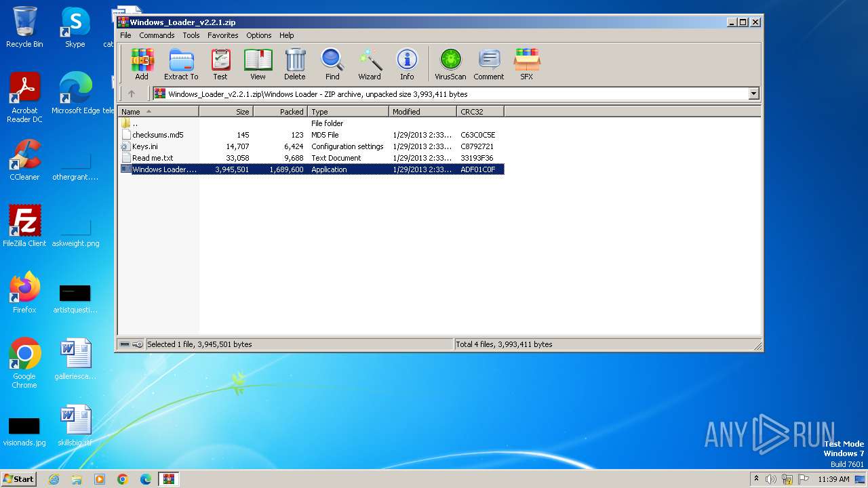Viewport: 868px width, 488px height.
Task: Open Google Chrome desktop shortcut
Action: click(x=24, y=364)
